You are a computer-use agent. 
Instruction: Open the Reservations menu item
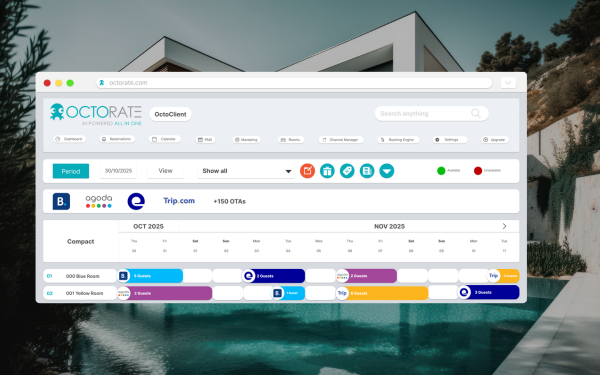(x=117, y=139)
